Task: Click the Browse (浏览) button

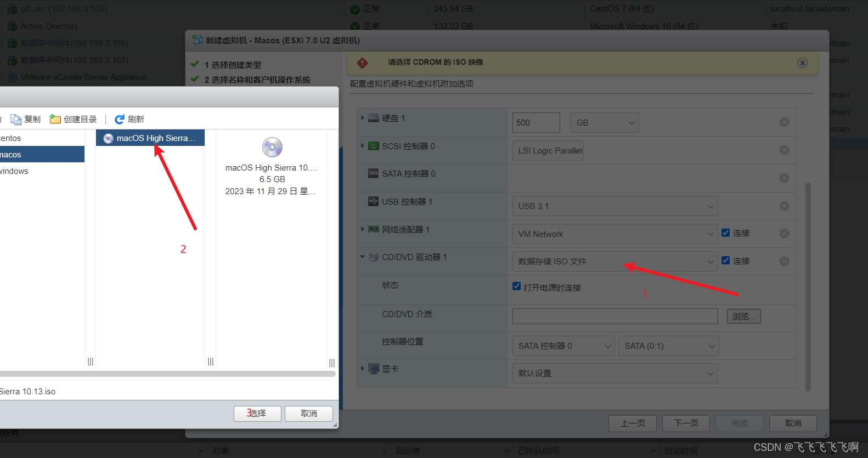Action: [743, 316]
